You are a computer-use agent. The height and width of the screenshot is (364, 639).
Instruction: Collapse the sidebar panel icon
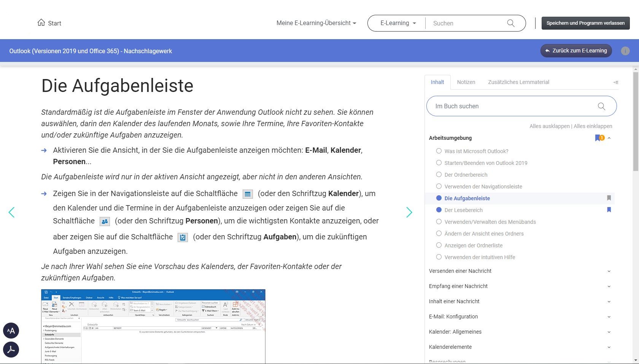click(615, 82)
